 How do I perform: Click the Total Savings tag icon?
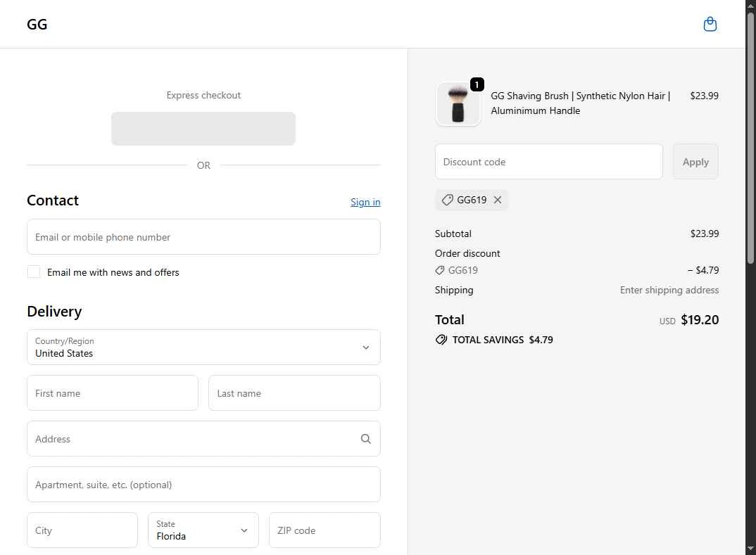click(441, 340)
